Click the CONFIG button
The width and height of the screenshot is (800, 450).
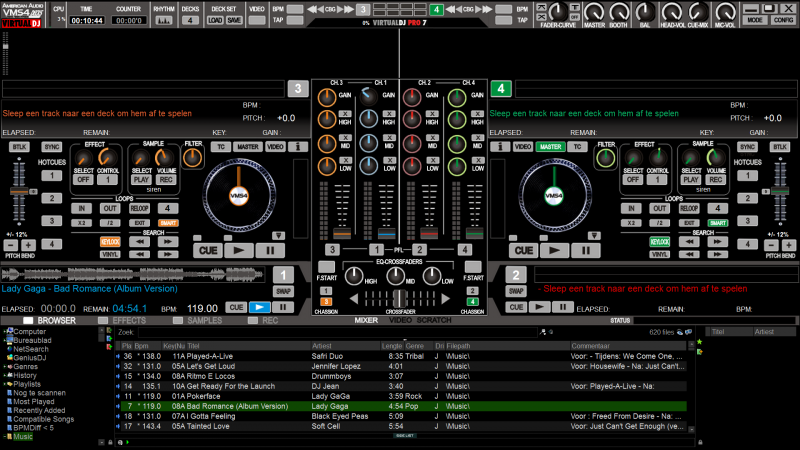pyautogui.click(x=783, y=20)
